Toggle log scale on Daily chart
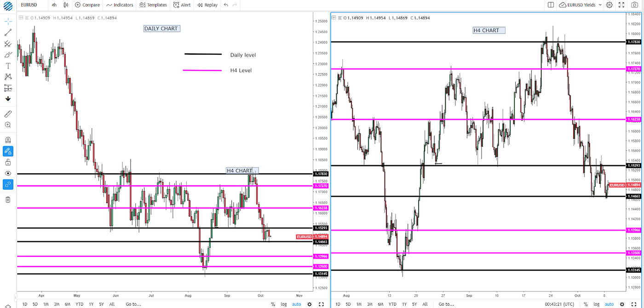Screen dimensions: 644x308 click(284, 304)
